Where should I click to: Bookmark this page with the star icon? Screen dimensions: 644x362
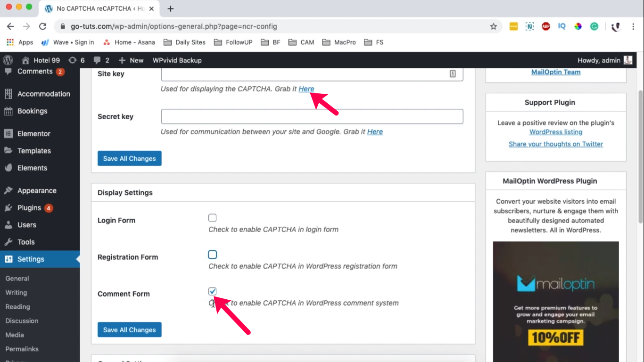coord(494,26)
